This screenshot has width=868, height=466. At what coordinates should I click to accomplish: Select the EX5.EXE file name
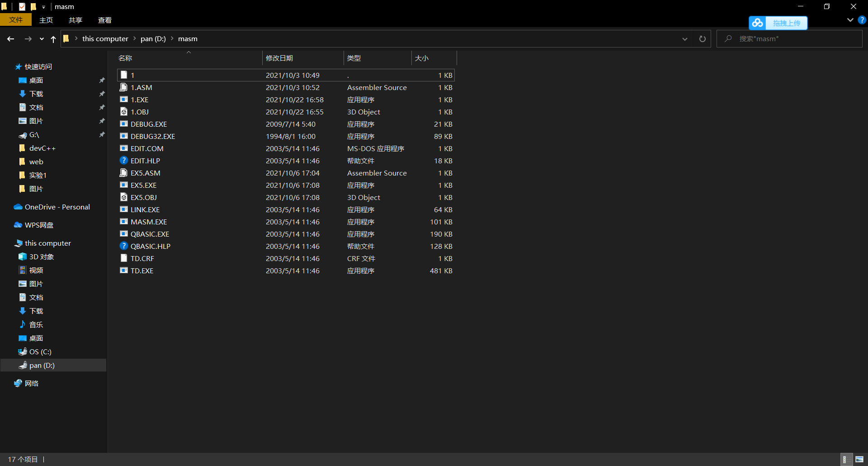(x=144, y=185)
